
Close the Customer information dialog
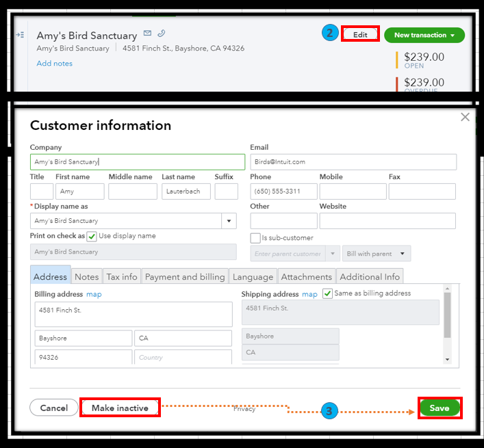tap(465, 117)
